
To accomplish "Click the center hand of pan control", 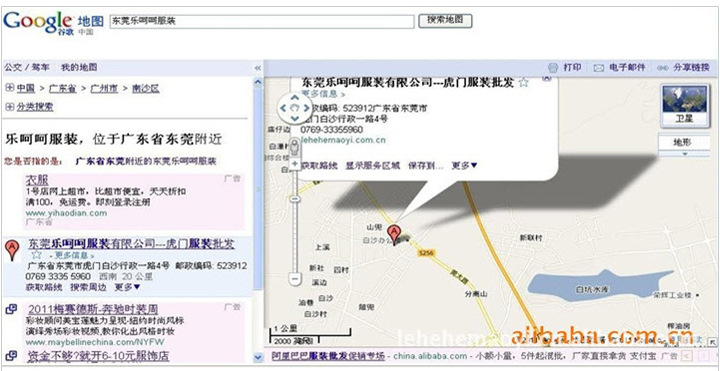I will tap(295, 108).
